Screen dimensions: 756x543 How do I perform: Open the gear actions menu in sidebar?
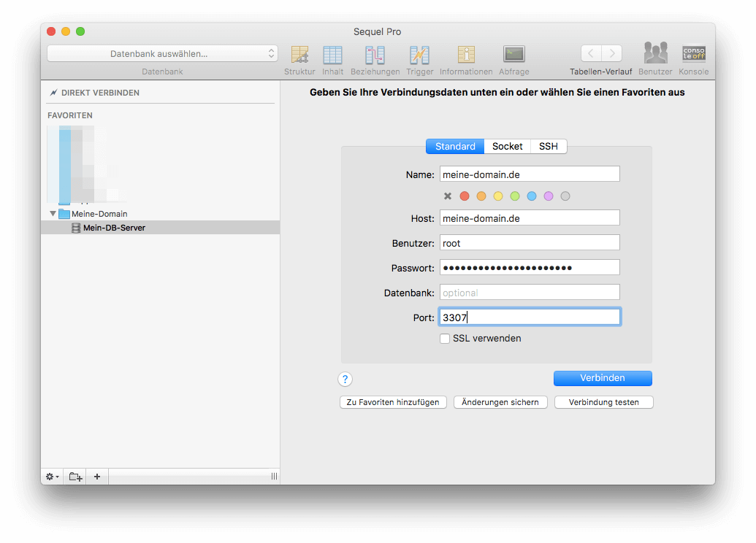point(52,477)
